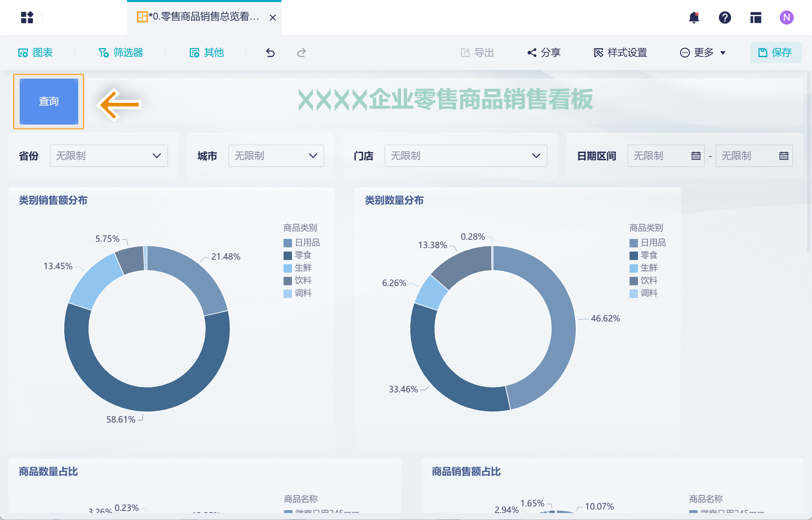
Task: Click the undo arrow icon
Action: point(270,53)
